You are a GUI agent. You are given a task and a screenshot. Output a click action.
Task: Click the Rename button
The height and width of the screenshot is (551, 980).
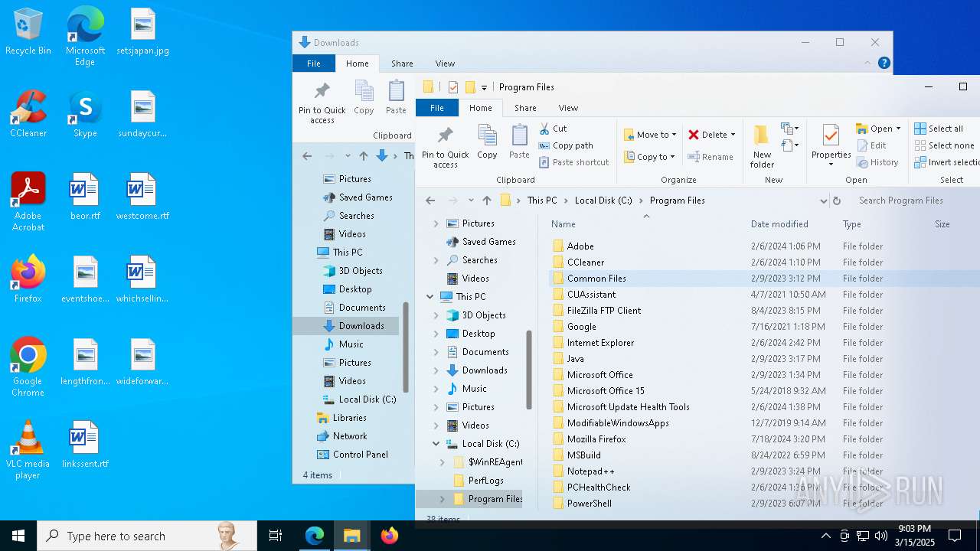pos(710,157)
